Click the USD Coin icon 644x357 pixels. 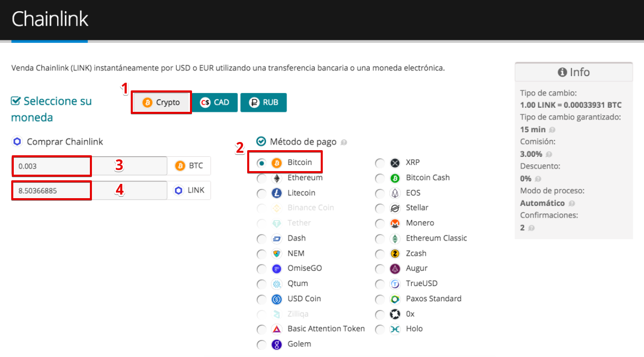pyautogui.click(x=276, y=299)
